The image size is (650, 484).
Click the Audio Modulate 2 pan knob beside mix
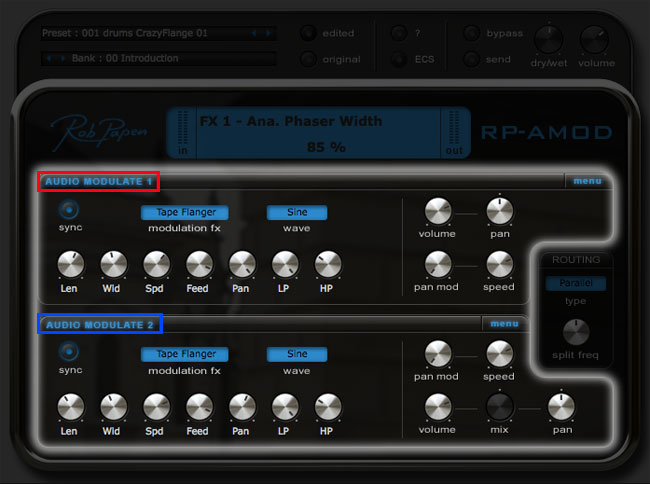[561, 407]
